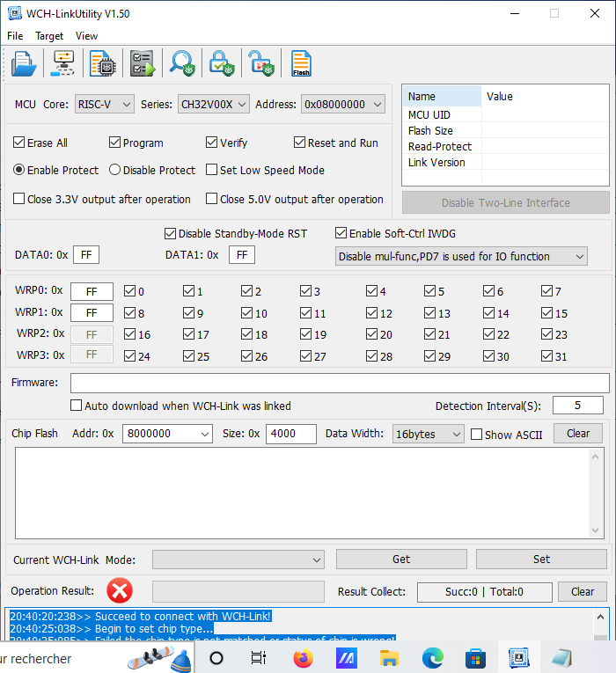
Task: Click the closed padlock protect icon
Action: [x=220, y=63]
